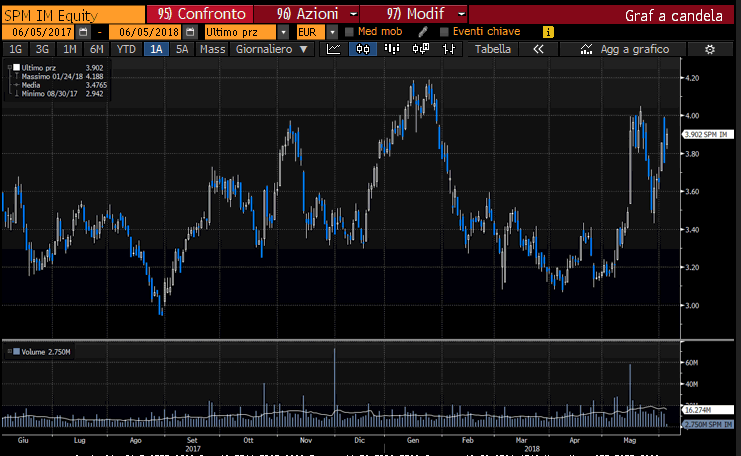This screenshot has width=741, height=456.
Task: Select the line chart type icon
Action: click(x=335, y=49)
